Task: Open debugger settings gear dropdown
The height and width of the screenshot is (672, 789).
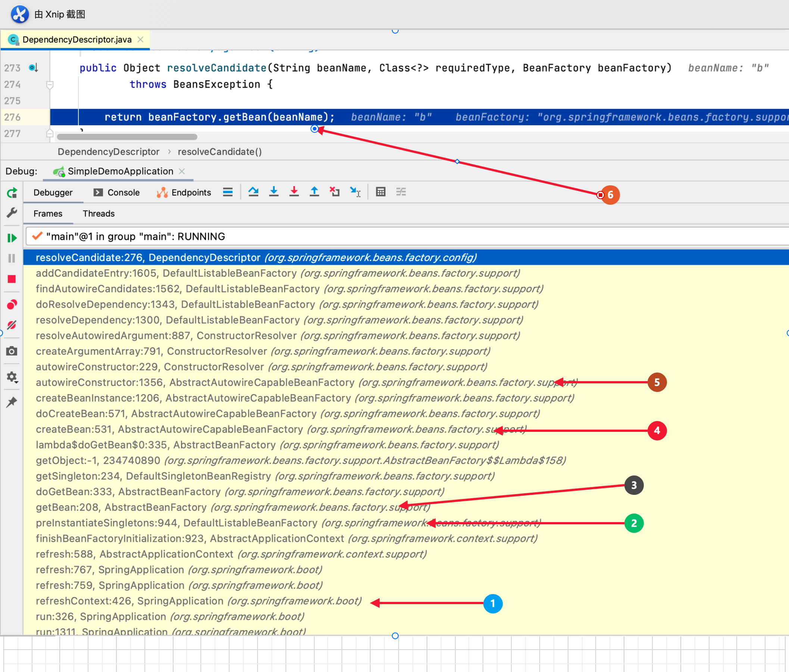Action: [x=12, y=377]
